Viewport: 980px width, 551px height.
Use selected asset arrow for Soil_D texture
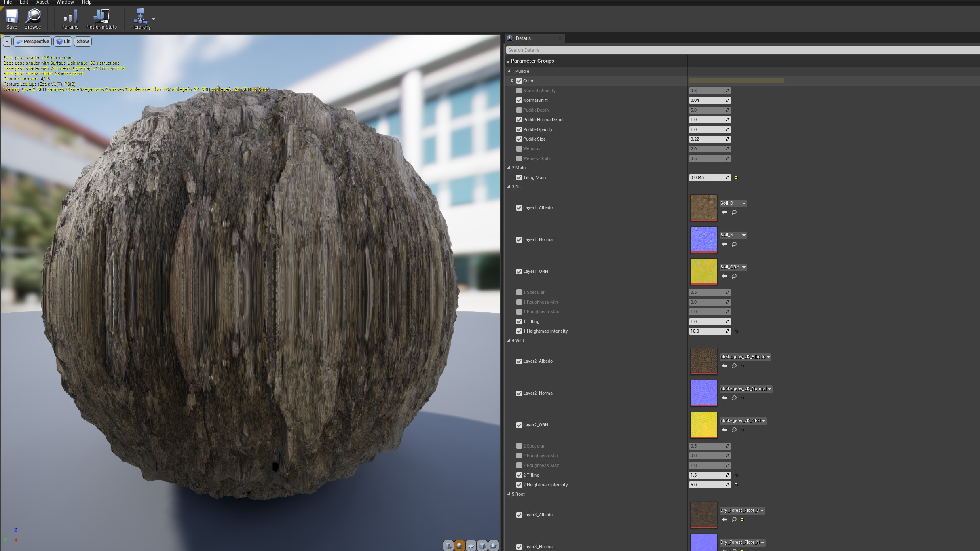pos(724,212)
